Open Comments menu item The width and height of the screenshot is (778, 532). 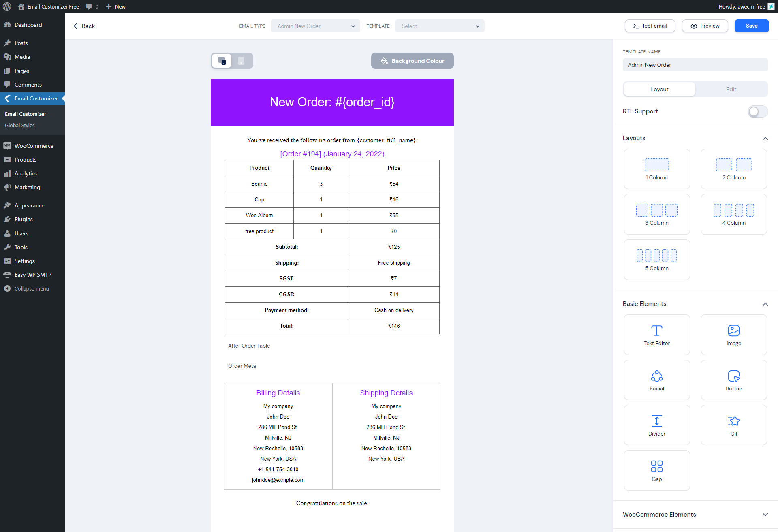[x=32, y=85]
